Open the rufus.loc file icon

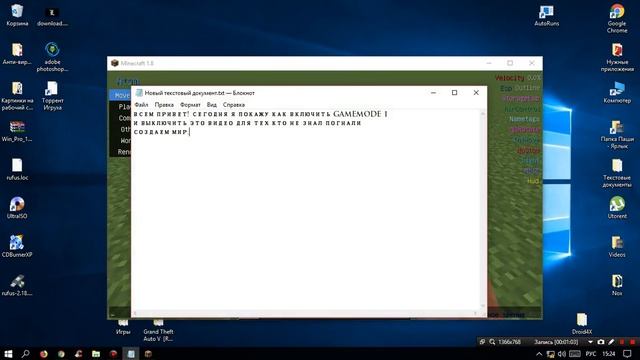tap(17, 169)
